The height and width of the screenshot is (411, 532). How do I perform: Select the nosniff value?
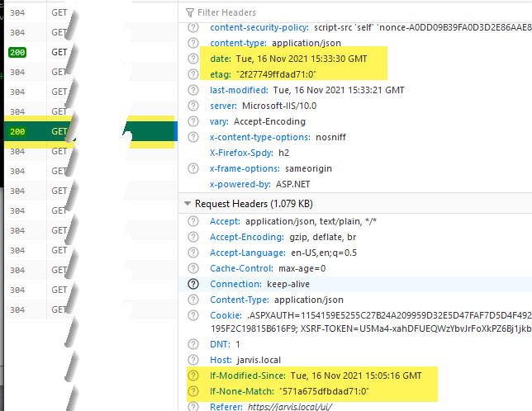tap(330, 137)
